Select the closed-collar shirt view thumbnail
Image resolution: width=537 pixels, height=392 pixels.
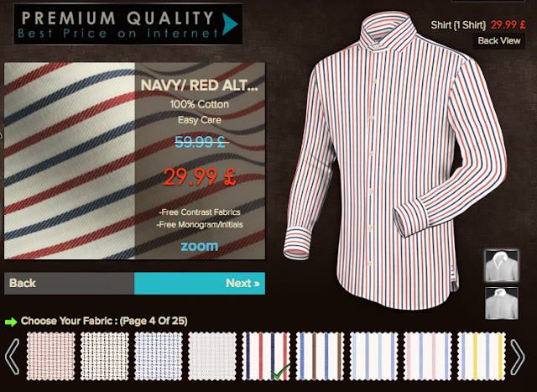[x=502, y=303]
